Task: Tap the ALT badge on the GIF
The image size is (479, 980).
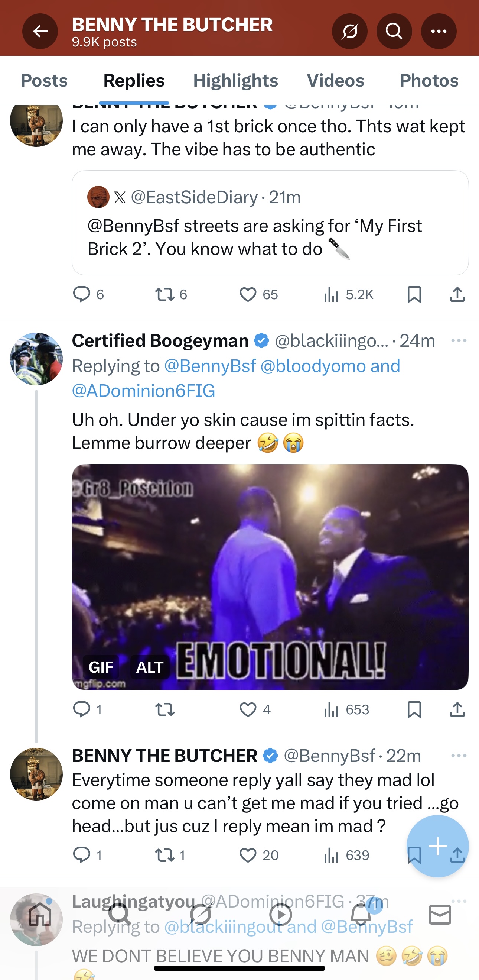Action: pyautogui.click(x=150, y=667)
